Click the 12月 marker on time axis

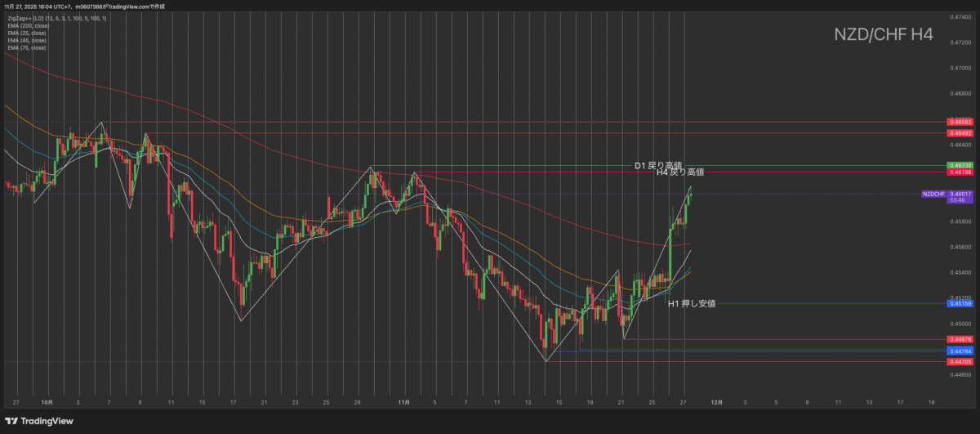715,402
